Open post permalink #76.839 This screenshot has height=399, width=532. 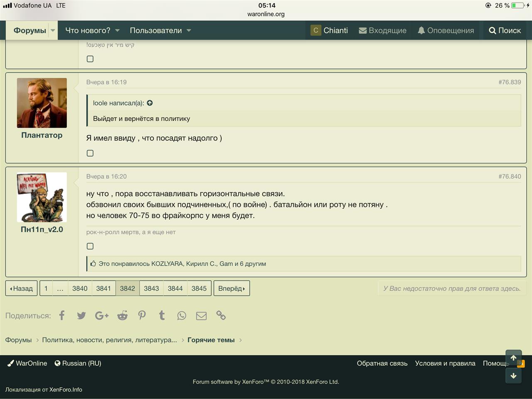point(510,82)
